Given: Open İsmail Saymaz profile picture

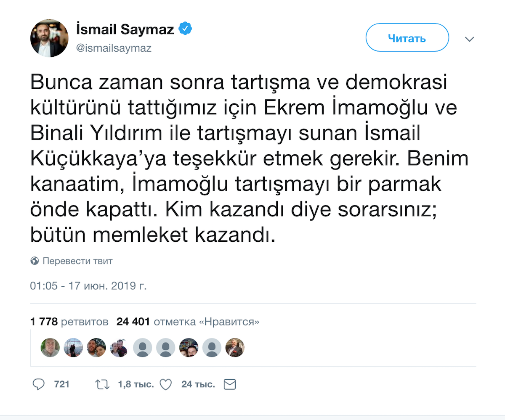Looking at the screenshot, I should (x=49, y=38).
